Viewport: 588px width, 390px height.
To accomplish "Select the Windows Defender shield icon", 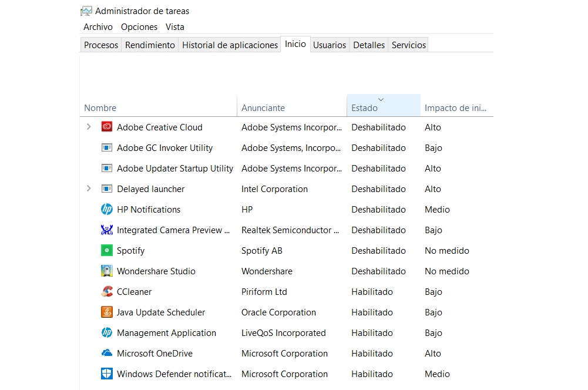I will (x=106, y=374).
